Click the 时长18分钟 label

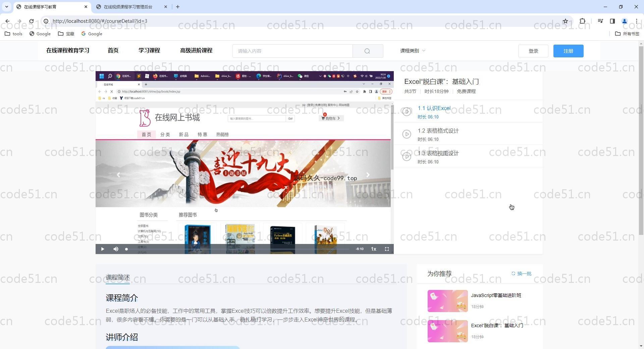click(x=436, y=91)
